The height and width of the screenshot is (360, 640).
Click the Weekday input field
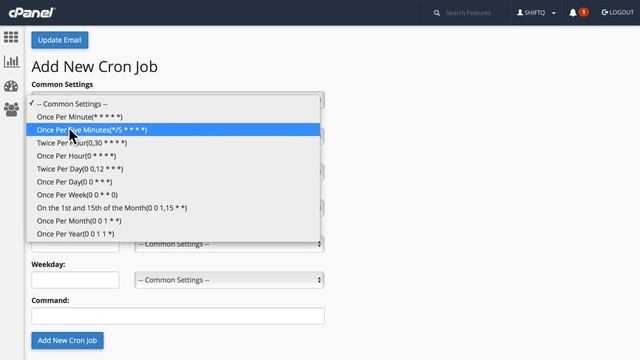[x=75, y=280]
